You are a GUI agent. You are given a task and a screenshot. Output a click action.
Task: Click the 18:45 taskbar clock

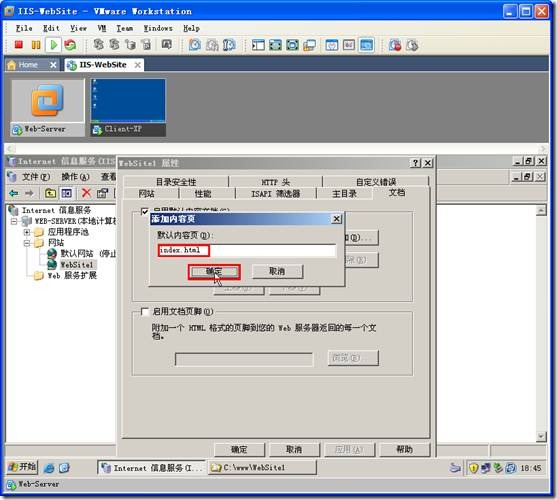(x=530, y=468)
